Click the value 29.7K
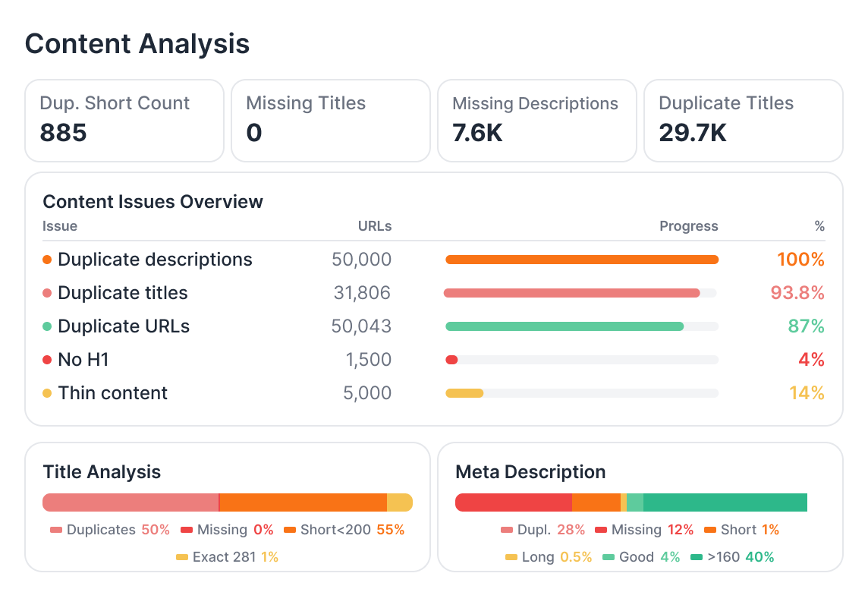The width and height of the screenshot is (868, 589). 693,133
